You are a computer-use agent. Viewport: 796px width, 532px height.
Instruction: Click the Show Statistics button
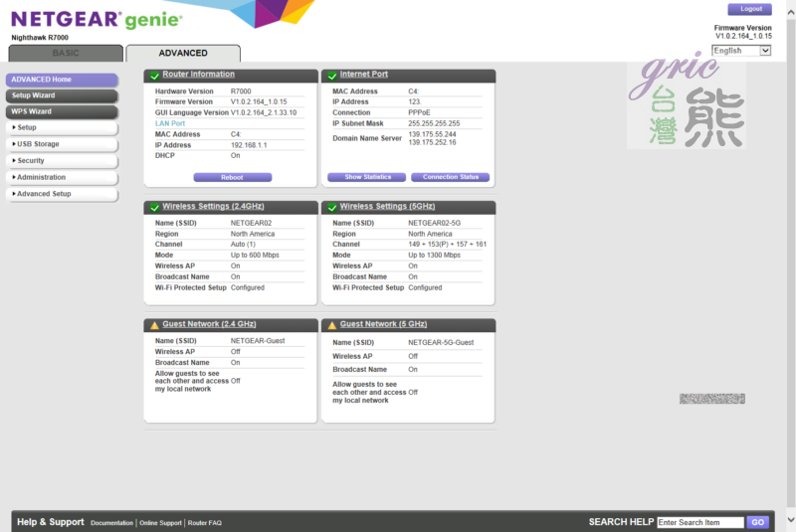(366, 177)
